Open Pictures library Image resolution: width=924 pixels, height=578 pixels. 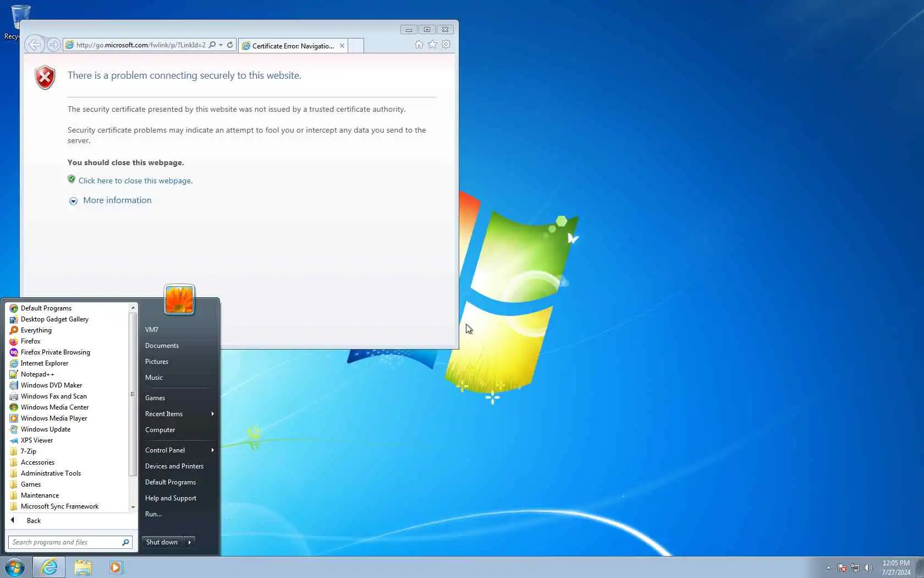pos(178,362)
